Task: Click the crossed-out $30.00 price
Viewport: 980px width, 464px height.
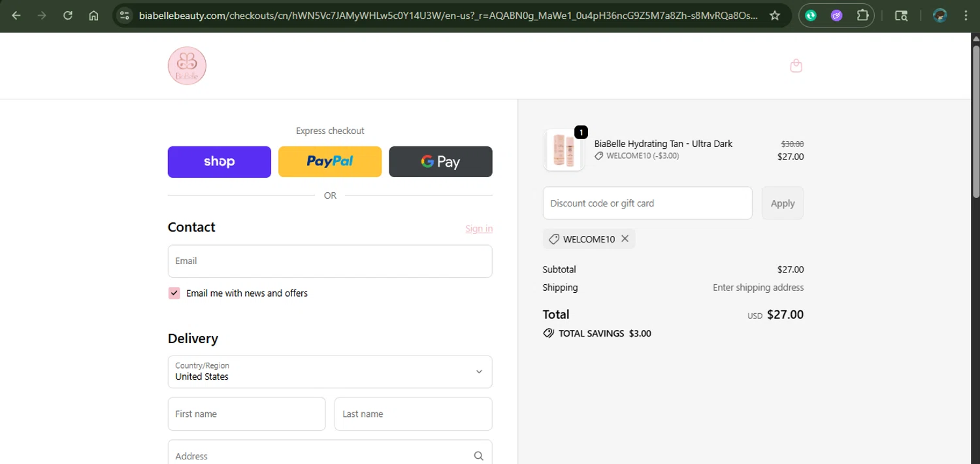Action: pos(792,144)
